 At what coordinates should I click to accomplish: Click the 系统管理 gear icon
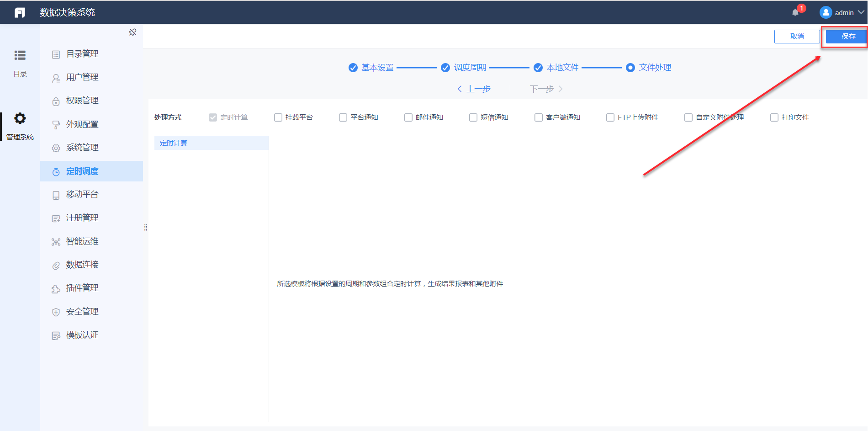click(56, 148)
